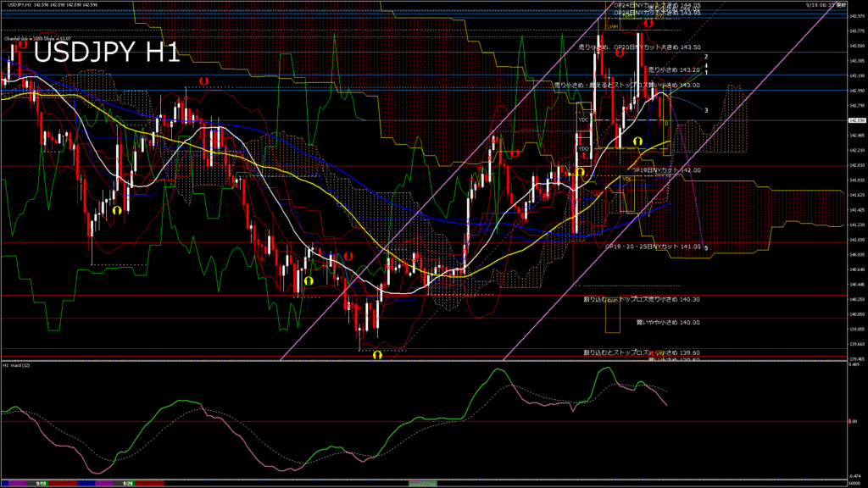The width and height of the screenshot is (868, 488).
Task: Select the 9/20 date marker on the time axis
Action: pos(129,484)
